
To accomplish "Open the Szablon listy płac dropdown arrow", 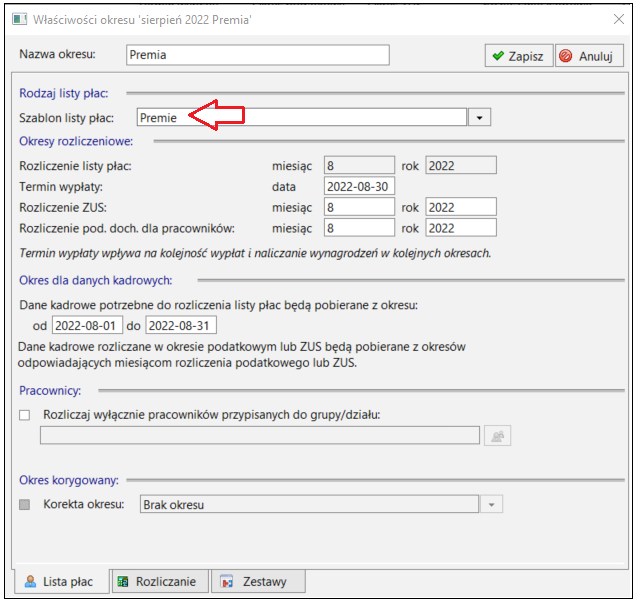I will (479, 118).
